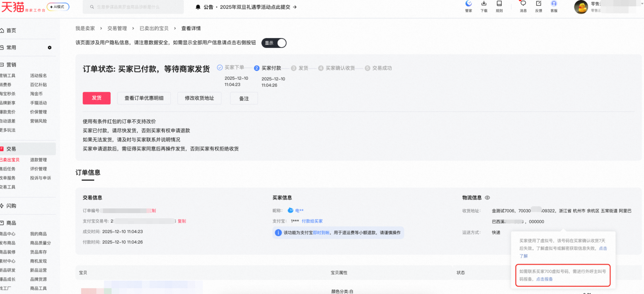Click the buyer nickname 电**
644x294 pixels.
[299, 211]
